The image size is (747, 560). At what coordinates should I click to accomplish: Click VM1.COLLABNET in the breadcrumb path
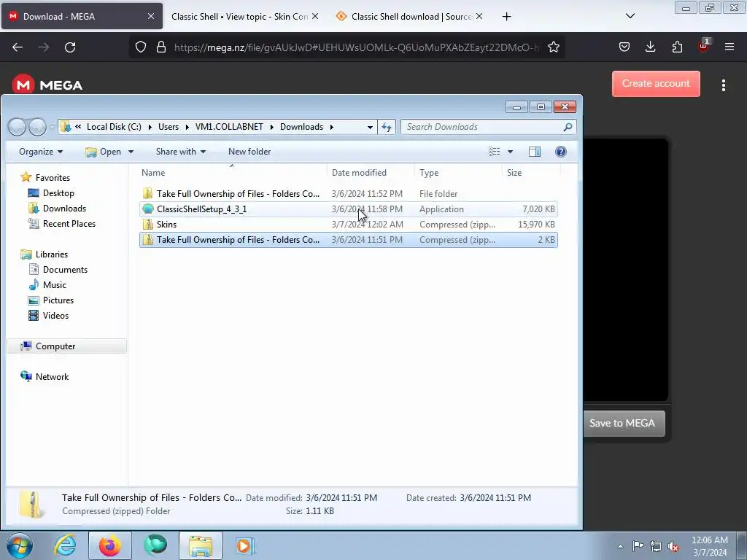tap(229, 127)
